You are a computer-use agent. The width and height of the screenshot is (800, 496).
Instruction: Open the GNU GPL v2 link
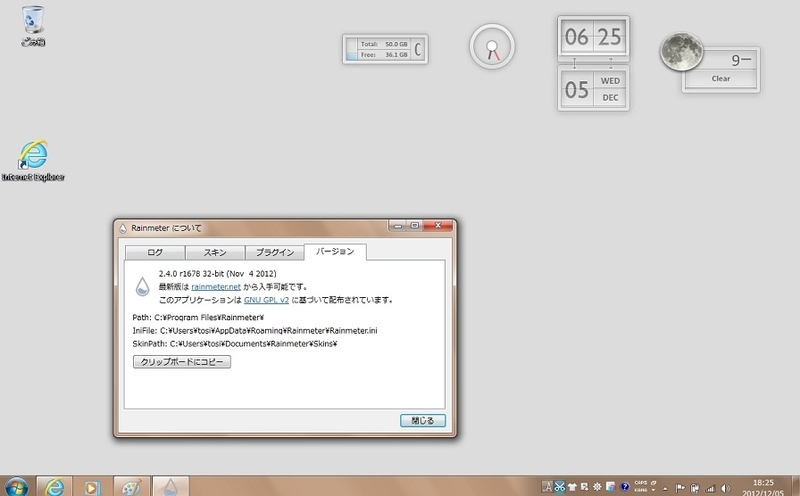tap(266, 300)
